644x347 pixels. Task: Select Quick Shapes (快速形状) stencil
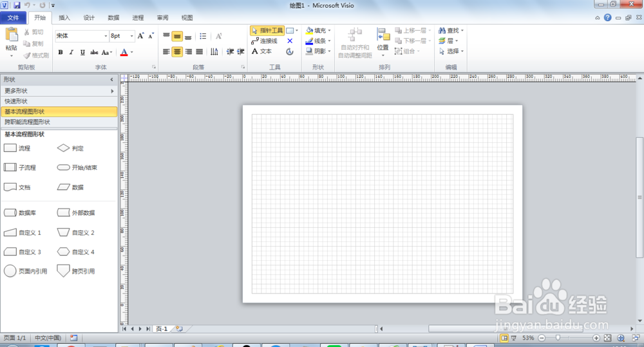click(59, 101)
